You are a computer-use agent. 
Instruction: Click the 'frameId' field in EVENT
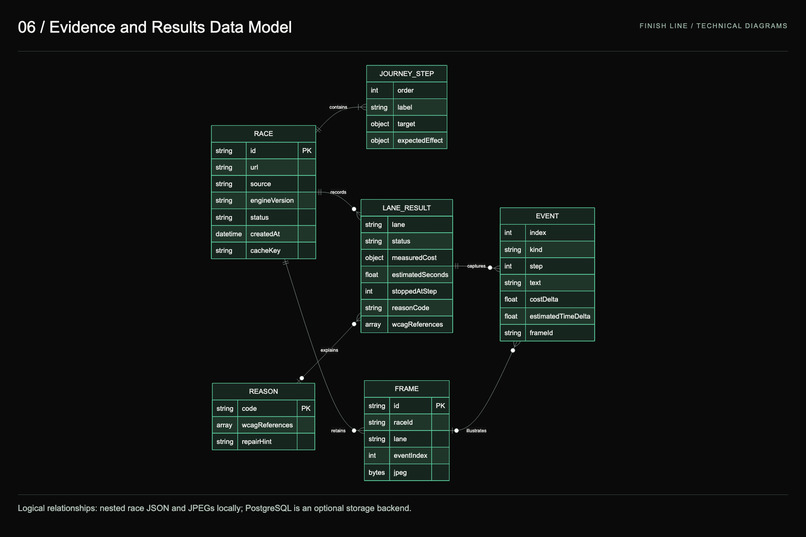pyautogui.click(x=560, y=332)
